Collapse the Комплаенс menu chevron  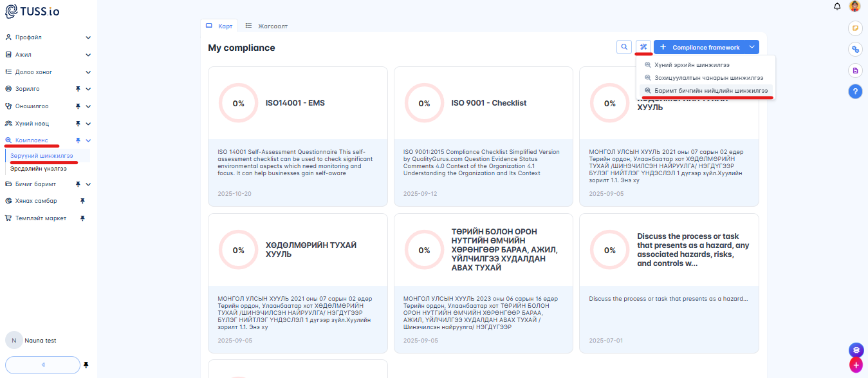(88, 140)
